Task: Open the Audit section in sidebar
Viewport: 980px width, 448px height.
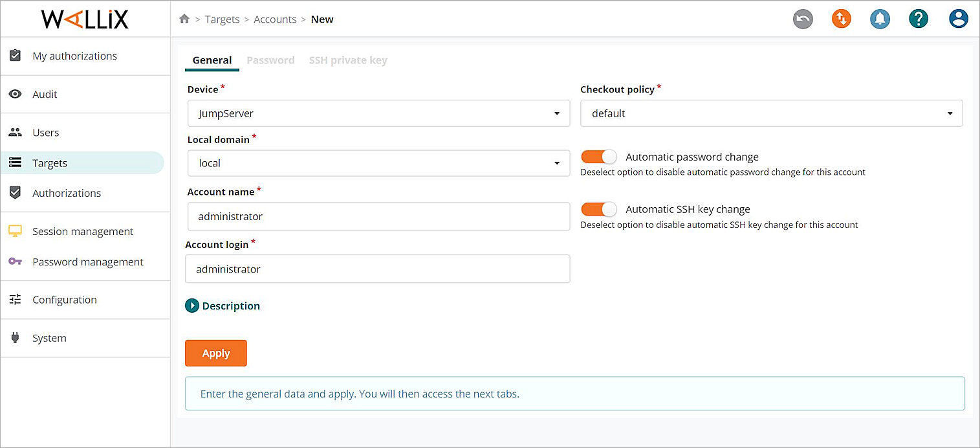Action: [x=45, y=94]
